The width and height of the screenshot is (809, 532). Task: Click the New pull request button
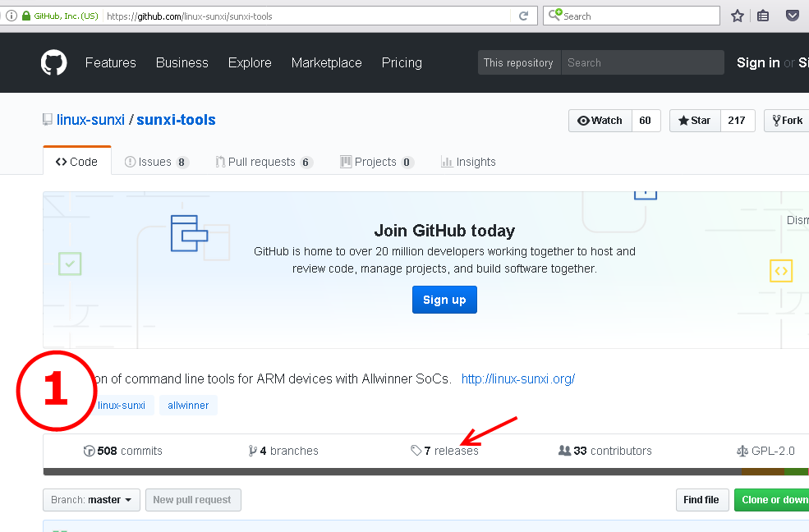click(193, 500)
